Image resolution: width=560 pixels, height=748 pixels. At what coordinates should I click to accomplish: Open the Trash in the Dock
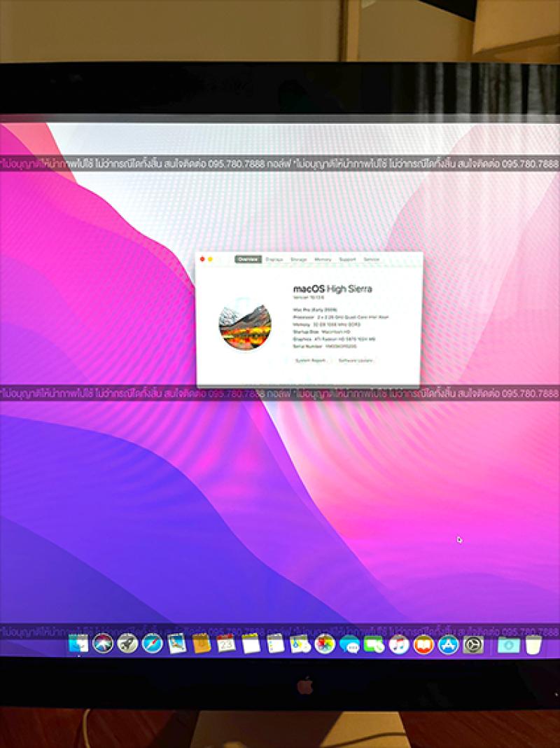coord(534,645)
